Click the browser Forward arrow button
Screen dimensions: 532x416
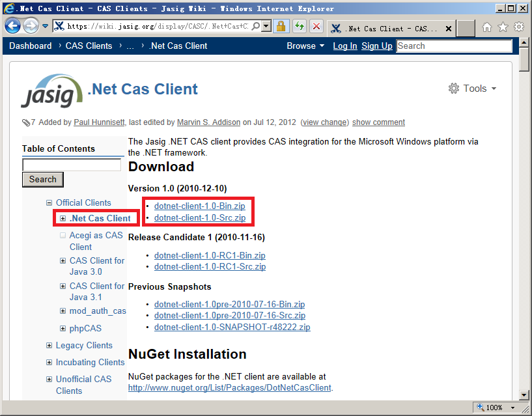pos(31,26)
